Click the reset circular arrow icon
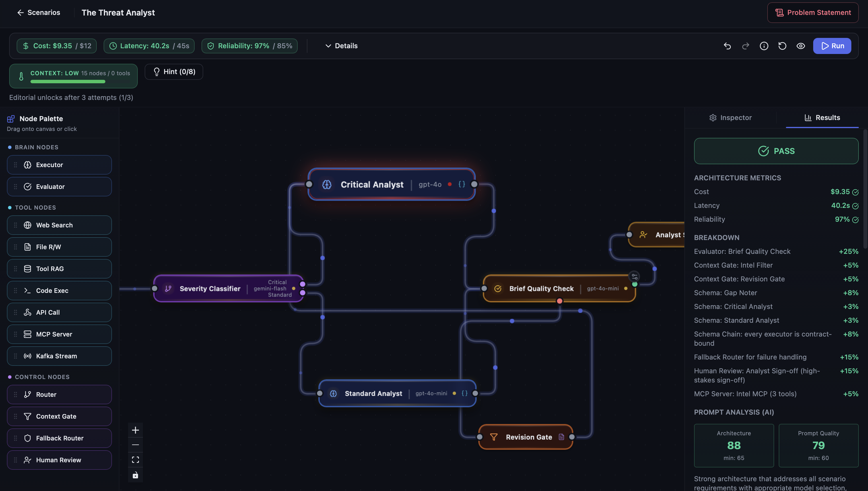The image size is (868, 491). click(782, 46)
